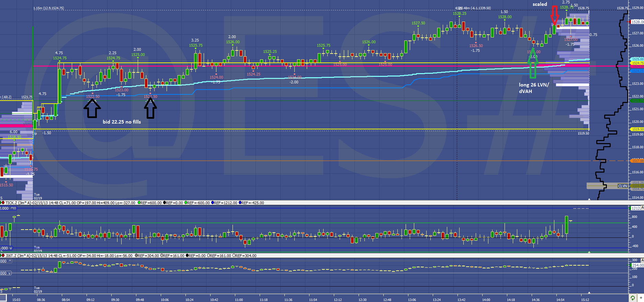
Task: Click the 'long 26 LVN/ dVAH' annotation
Action: click(534, 88)
